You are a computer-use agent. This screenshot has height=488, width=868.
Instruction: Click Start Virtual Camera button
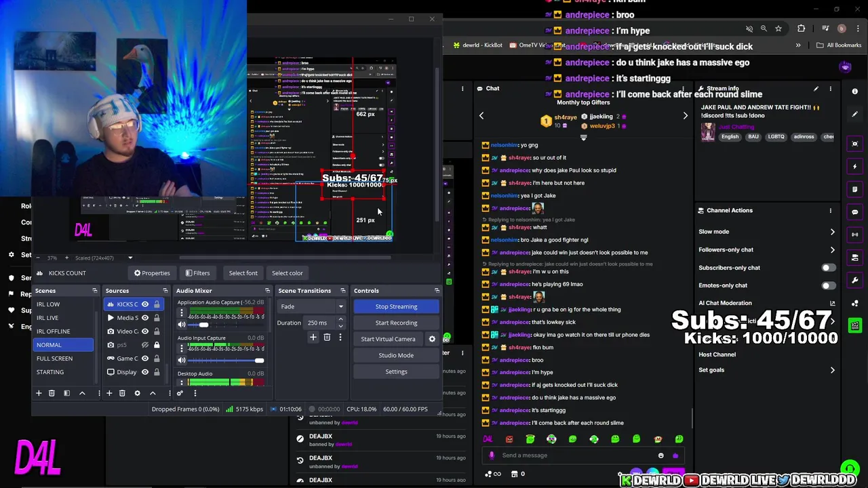[388, 339]
